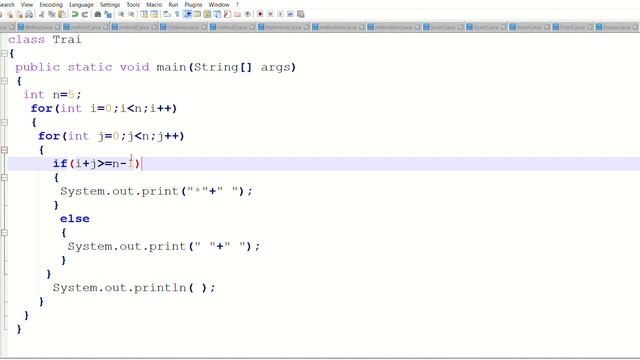
Task: Toggle the highlighted Indent Guide icon
Action: [x=187, y=14]
